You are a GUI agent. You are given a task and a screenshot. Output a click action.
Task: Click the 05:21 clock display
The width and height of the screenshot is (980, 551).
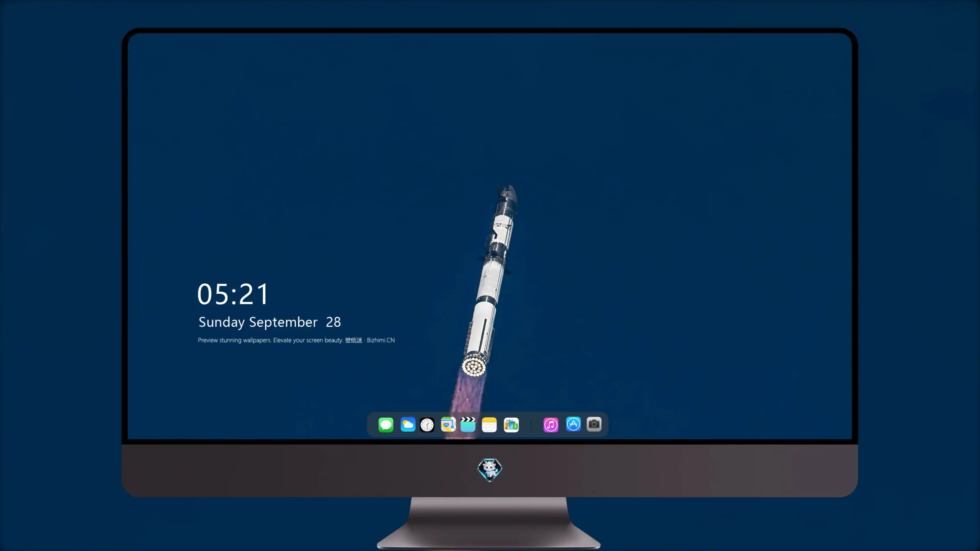233,294
